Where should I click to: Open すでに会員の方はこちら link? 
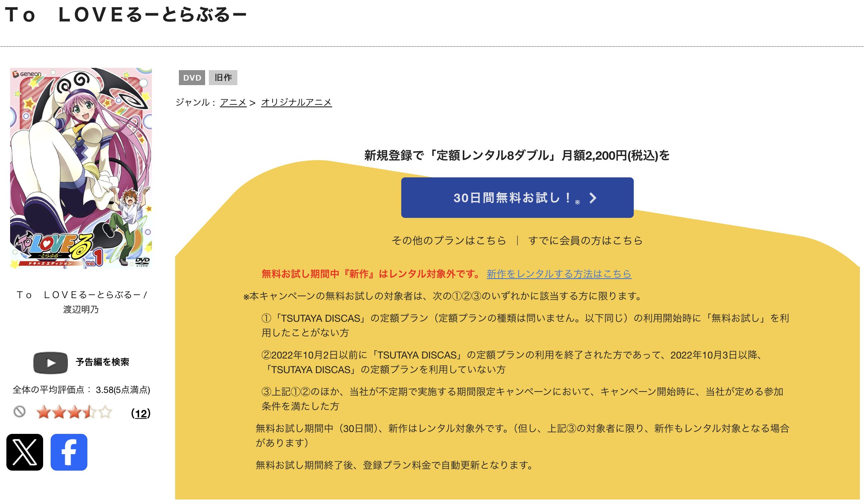(x=585, y=240)
